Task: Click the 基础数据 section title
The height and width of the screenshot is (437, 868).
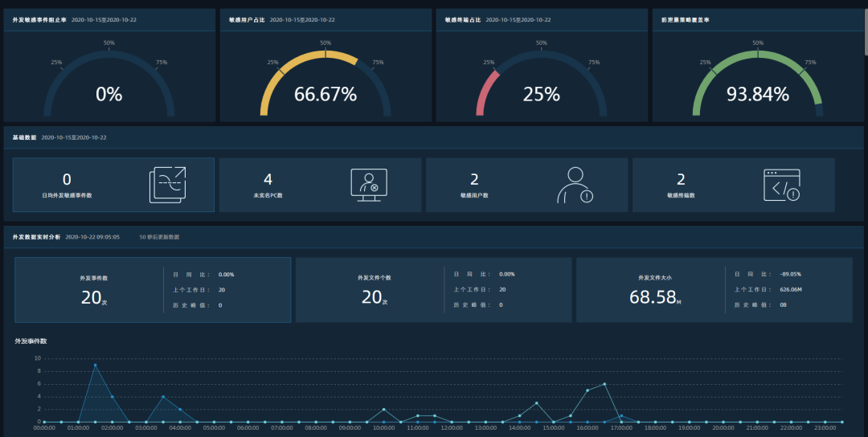Action: click(24, 137)
